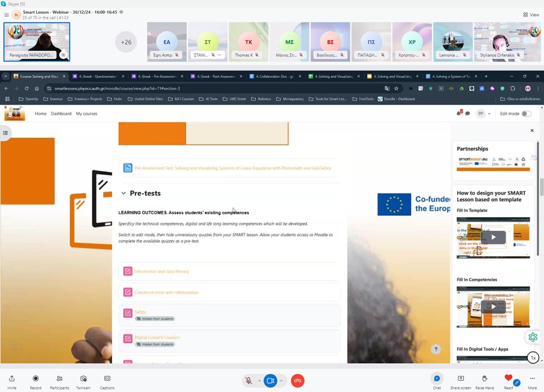
Task: Toggle the Moodle Edit mode switch
Action: click(x=526, y=113)
